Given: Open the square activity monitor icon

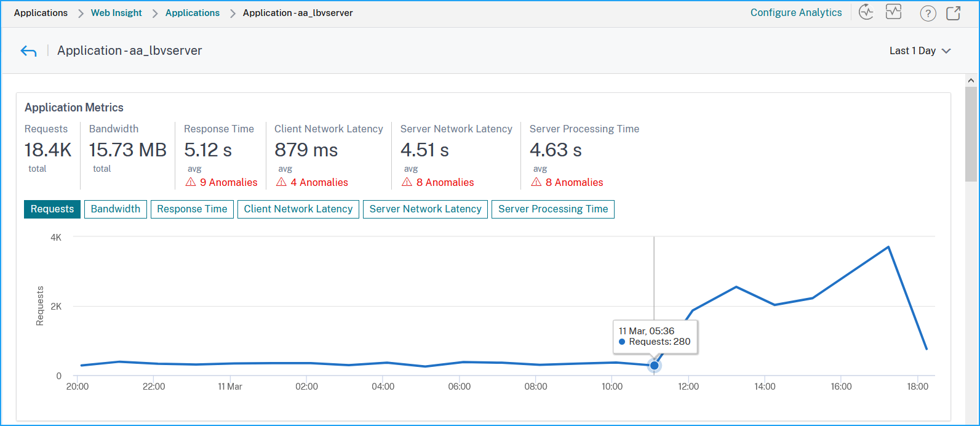Looking at the screenshot, I should click(x=893, y=12).
